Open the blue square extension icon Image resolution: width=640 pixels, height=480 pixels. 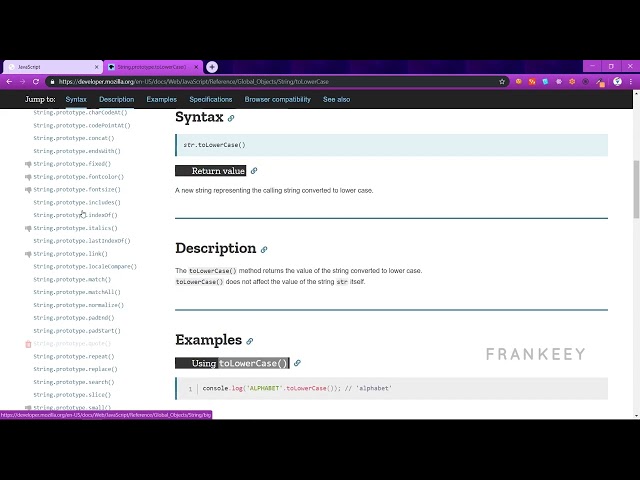[x=545, y=82]
